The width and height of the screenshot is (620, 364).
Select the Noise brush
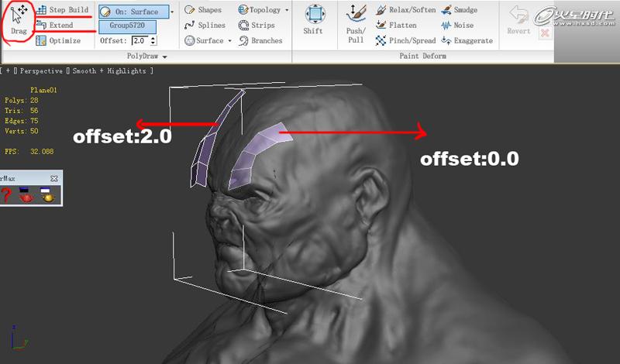pos(457,26)
